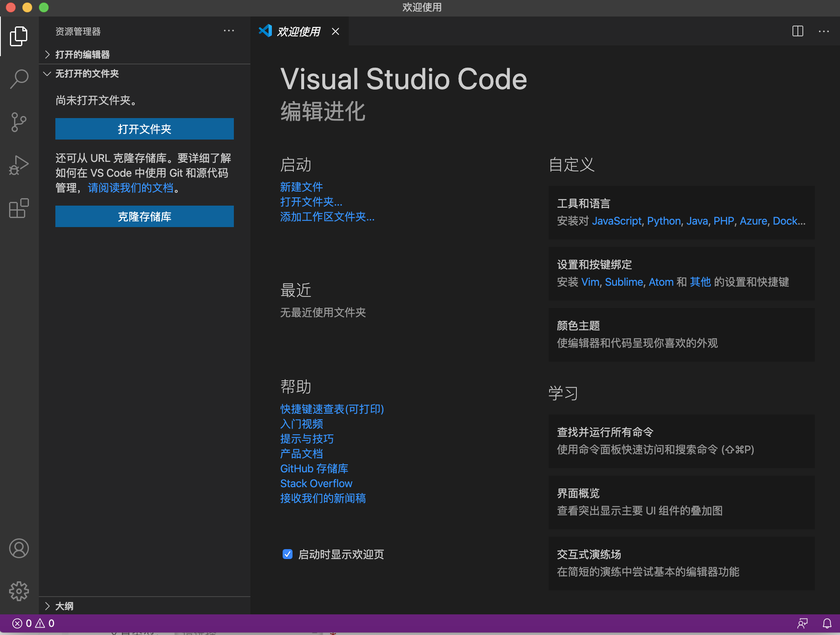The height and width of the screenshot is (635, 840).
Task: Uncheck 启动时显示欢迎页
Action: (x=287, y=554)
